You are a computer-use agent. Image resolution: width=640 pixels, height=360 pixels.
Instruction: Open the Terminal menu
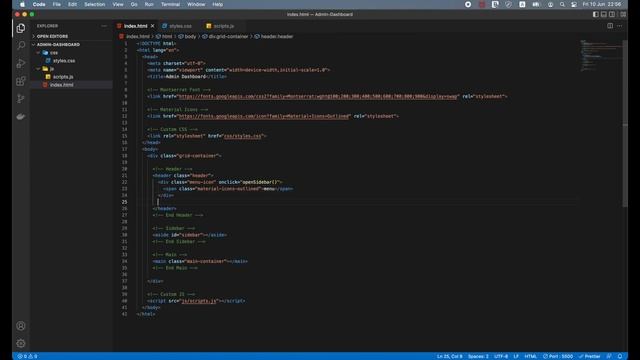pyautogui.click(x=170, y=4)
